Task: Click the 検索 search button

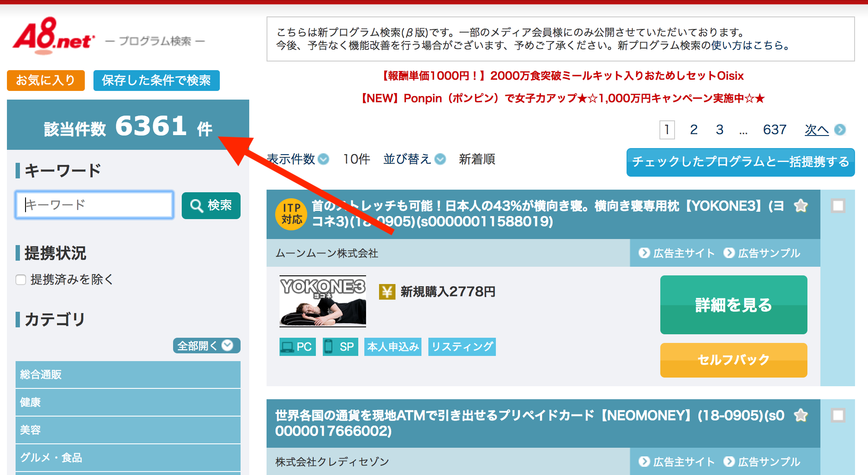Action: [x=211, y=205]
